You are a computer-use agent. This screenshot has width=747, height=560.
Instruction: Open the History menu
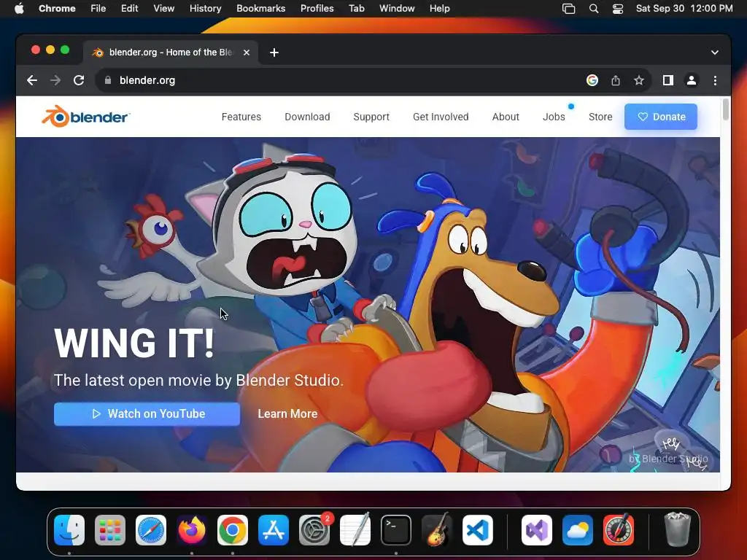205,9
